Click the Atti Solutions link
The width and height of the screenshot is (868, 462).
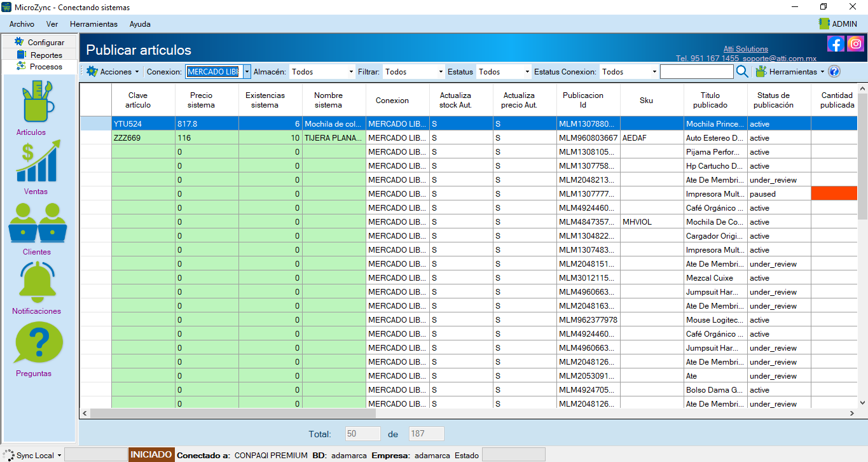coord(745,49)
